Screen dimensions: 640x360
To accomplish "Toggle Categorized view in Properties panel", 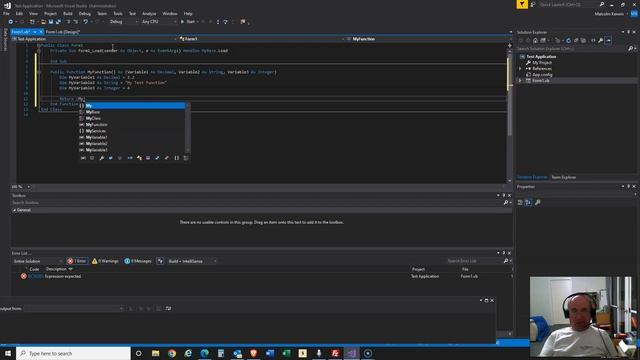I will coord(520,202).
